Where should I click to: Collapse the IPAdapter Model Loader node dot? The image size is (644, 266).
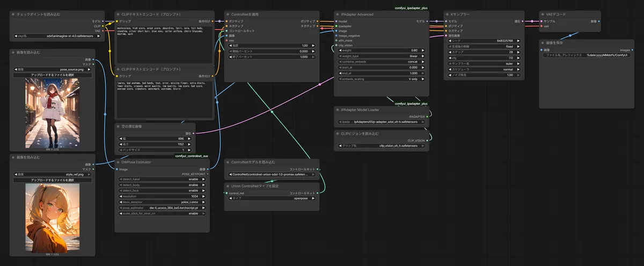[337, 110]
